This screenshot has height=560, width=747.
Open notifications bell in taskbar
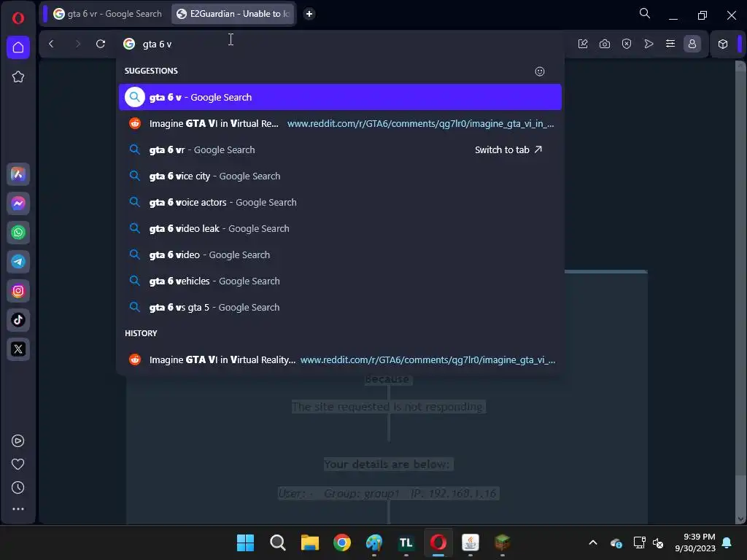[727, 542]
